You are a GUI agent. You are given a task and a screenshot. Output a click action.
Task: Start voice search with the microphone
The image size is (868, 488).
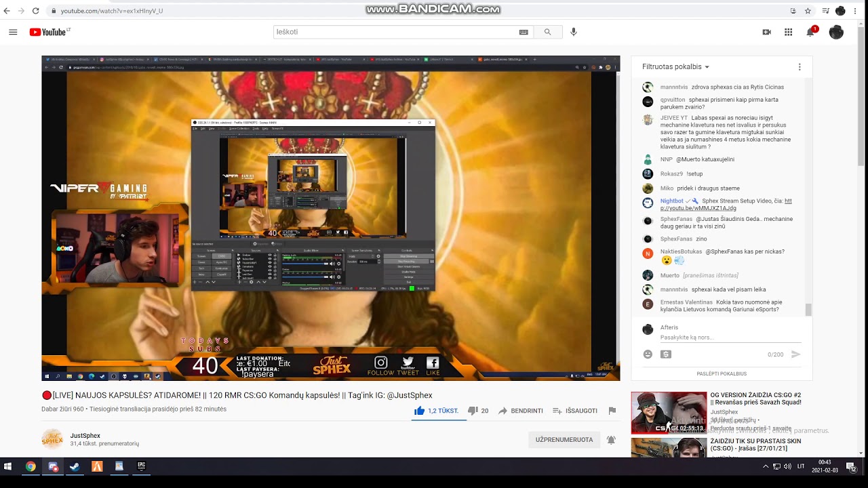click(x=574, y=32)
